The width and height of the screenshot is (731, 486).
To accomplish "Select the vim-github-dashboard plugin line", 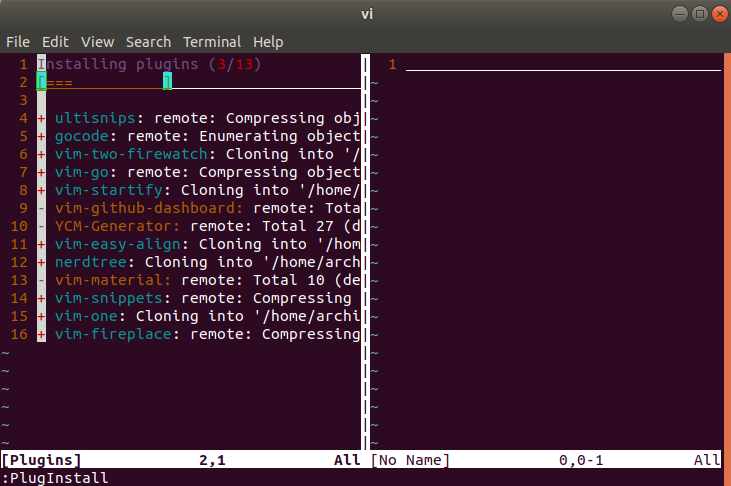I will point(198,208).
